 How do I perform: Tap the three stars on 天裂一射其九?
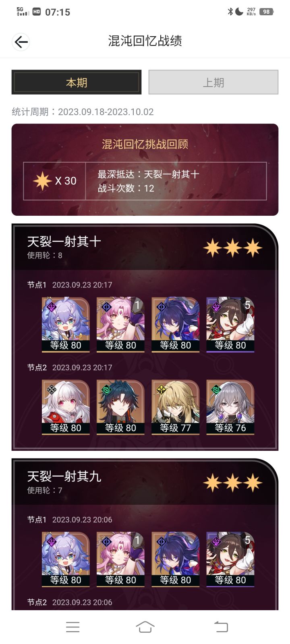233,483
